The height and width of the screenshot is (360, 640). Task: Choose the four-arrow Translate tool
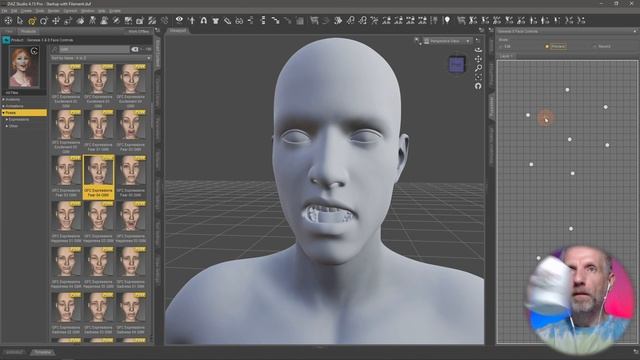tap(56, 20)
